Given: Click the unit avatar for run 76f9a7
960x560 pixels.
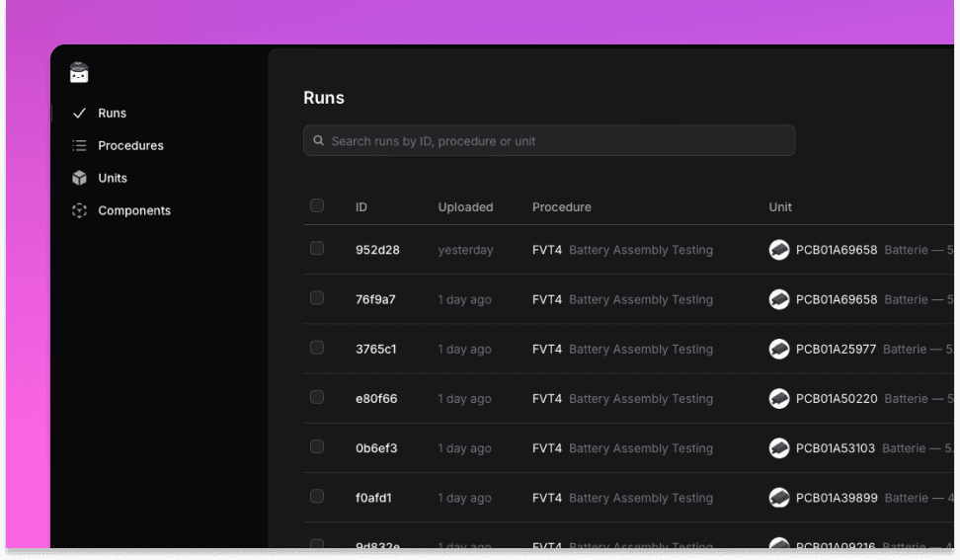Looking at the screenshot, I should point(779,299).
